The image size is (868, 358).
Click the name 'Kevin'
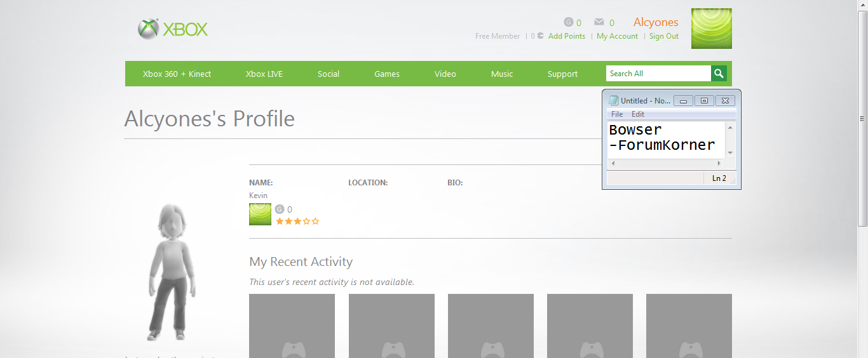point(258,196)
